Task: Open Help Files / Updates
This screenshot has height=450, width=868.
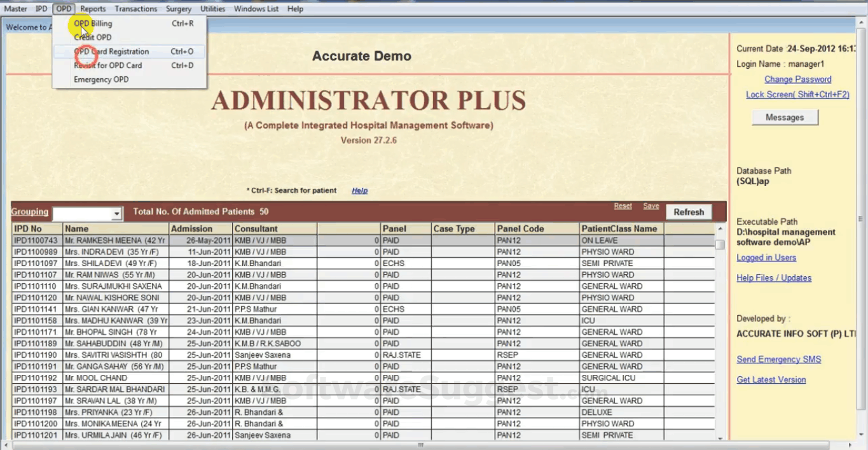Action: [x=773, y=278]
